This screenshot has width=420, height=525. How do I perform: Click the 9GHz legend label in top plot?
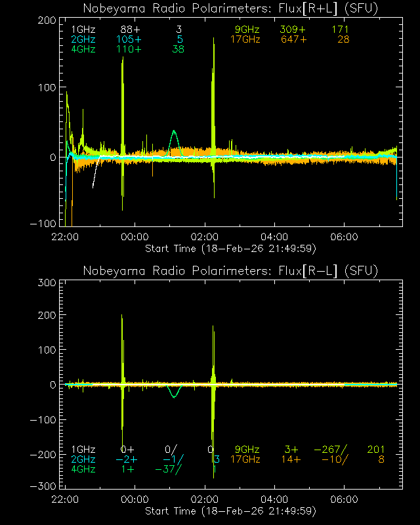coord(248,30)
